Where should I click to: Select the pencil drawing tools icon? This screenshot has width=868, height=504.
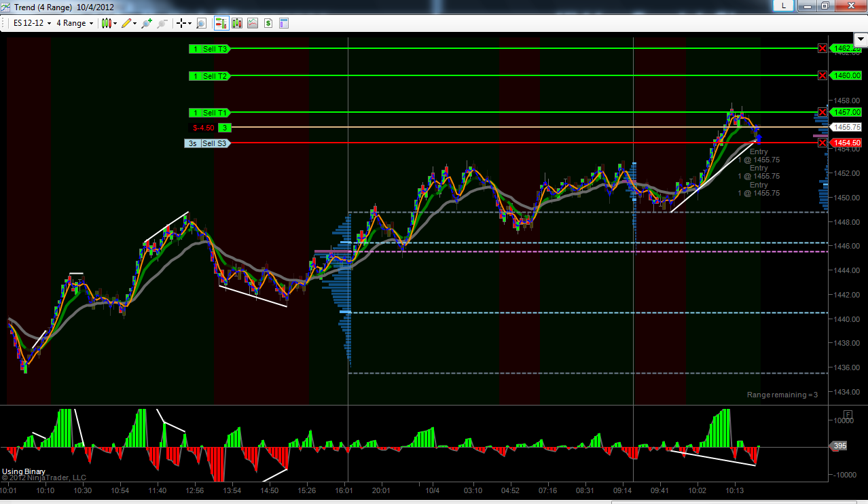pos(126,23)
